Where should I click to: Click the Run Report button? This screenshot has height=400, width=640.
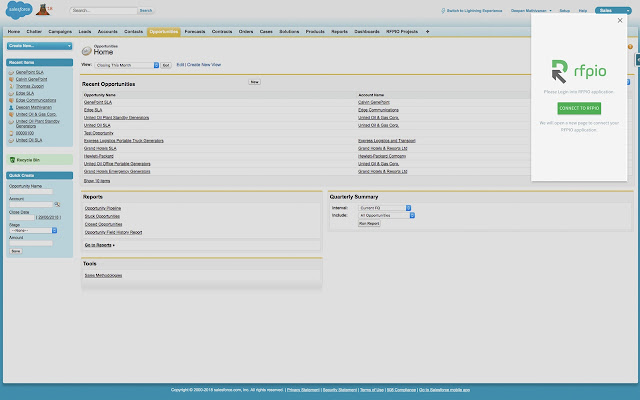[369, 224]
